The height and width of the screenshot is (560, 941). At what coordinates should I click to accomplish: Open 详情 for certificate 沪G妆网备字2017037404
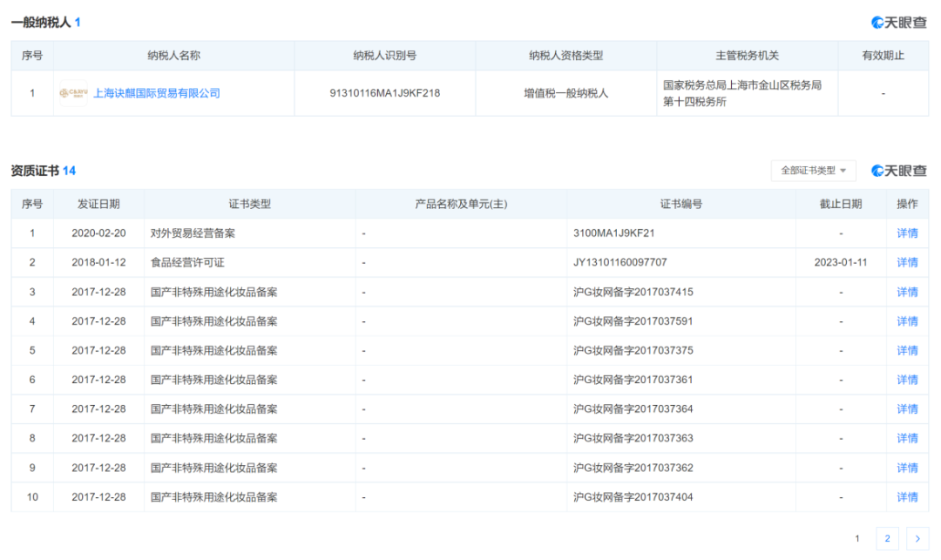pyautogui.click(x=907, y=497)
